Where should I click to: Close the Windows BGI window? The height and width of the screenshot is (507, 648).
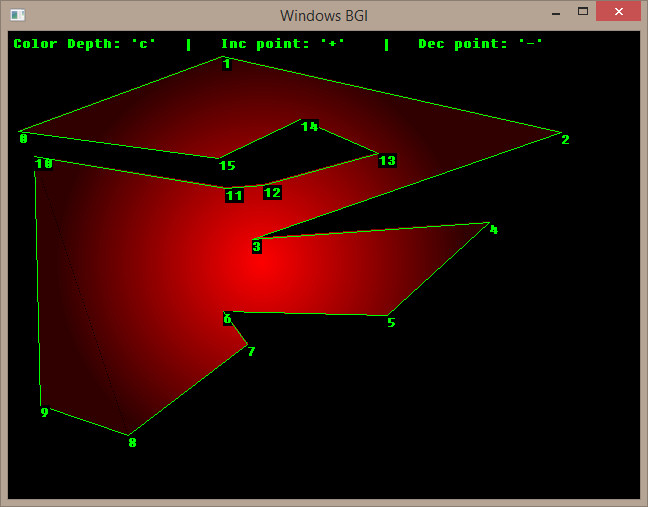619,12
